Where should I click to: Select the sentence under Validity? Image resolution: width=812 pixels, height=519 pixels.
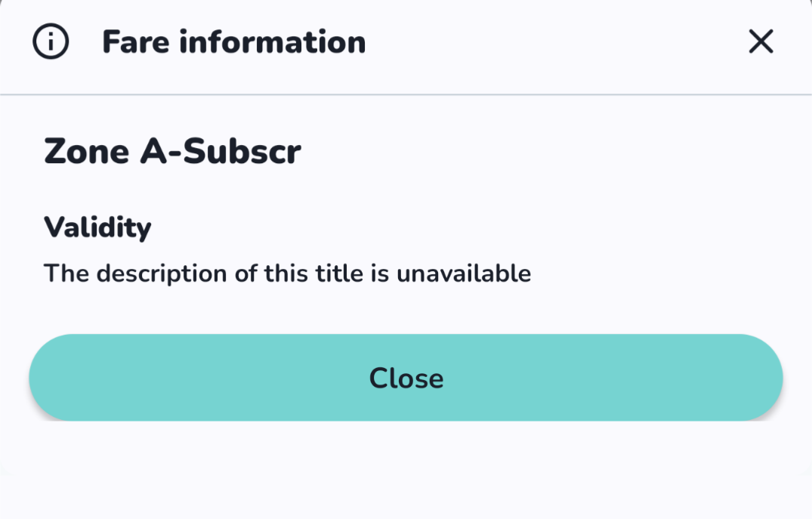[x=288, y=273]
